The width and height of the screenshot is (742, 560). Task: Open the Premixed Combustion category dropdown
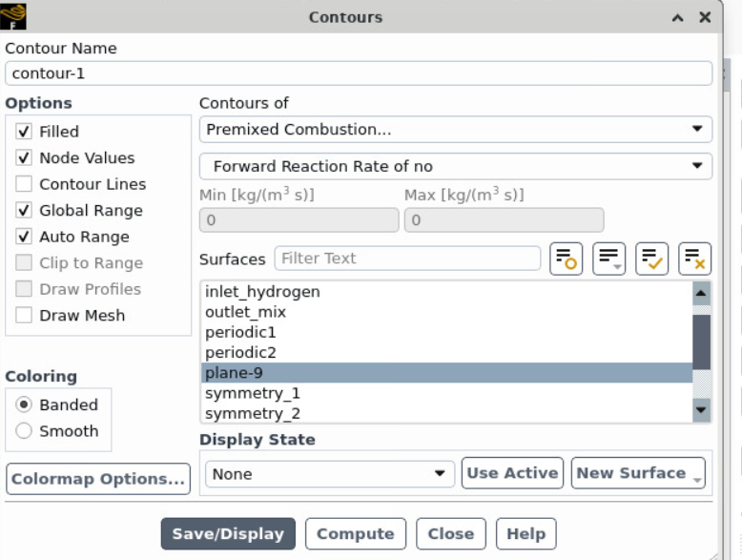(455, 130)
